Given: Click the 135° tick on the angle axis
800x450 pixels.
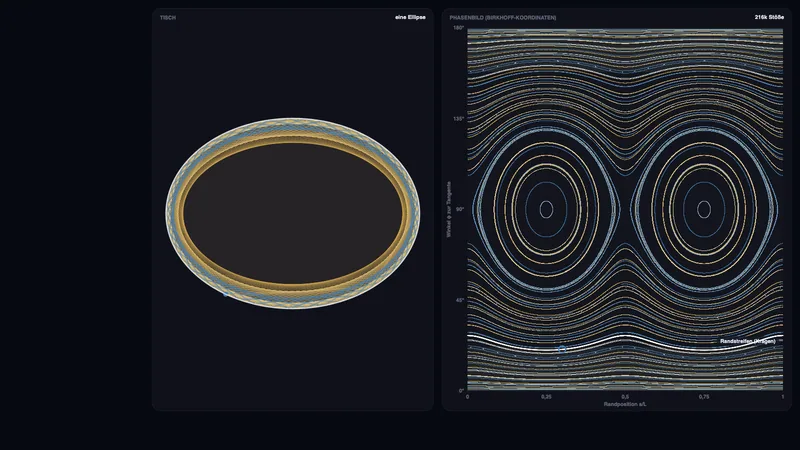Looking at the screenshot, I should coord(459,119).
